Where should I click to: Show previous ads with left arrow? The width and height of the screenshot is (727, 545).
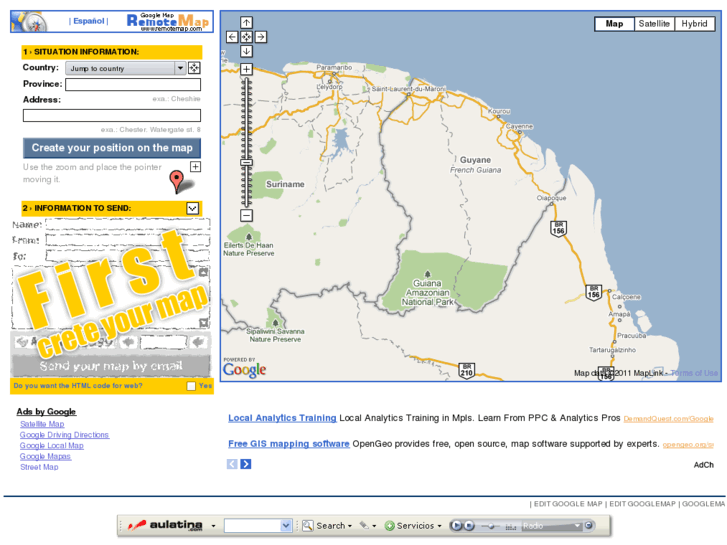pyautogui.click(x=232, y=464)
